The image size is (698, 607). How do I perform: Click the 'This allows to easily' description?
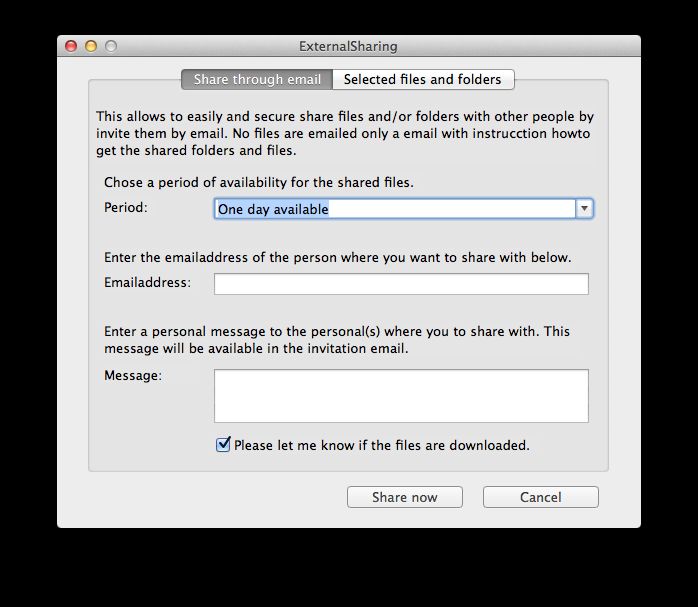coord(345,134)
